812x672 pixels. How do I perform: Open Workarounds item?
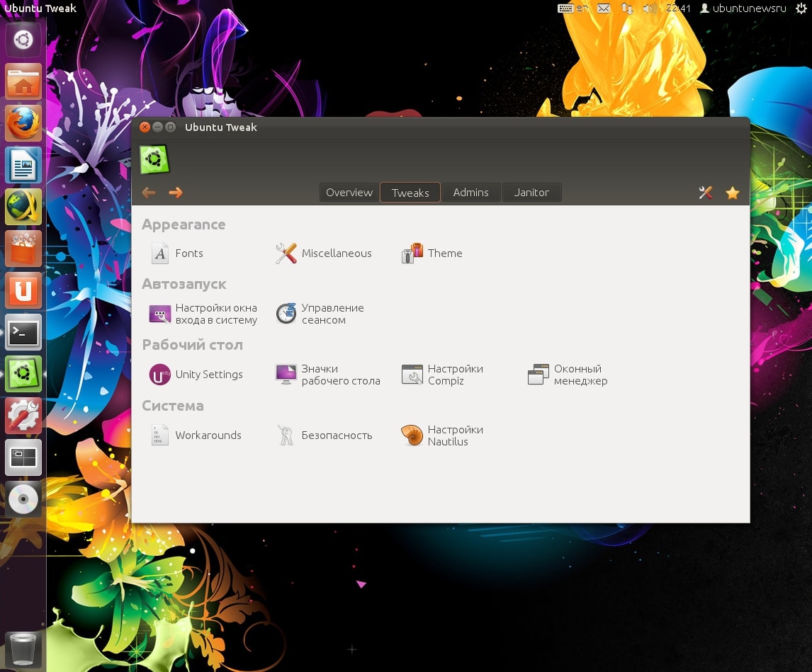[x=196, y=435]
